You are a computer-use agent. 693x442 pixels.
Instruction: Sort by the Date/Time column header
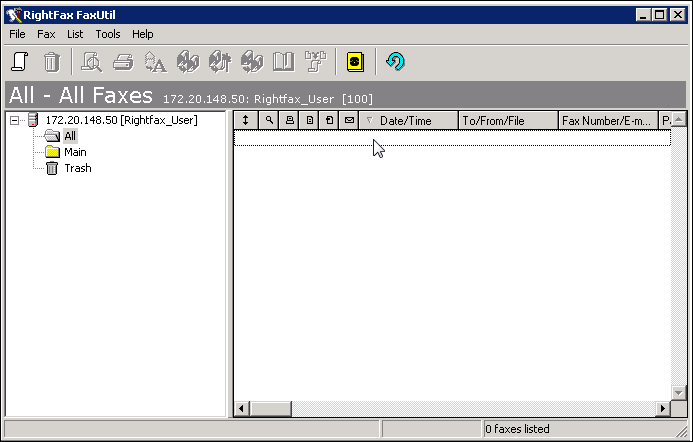click(409, 120)
